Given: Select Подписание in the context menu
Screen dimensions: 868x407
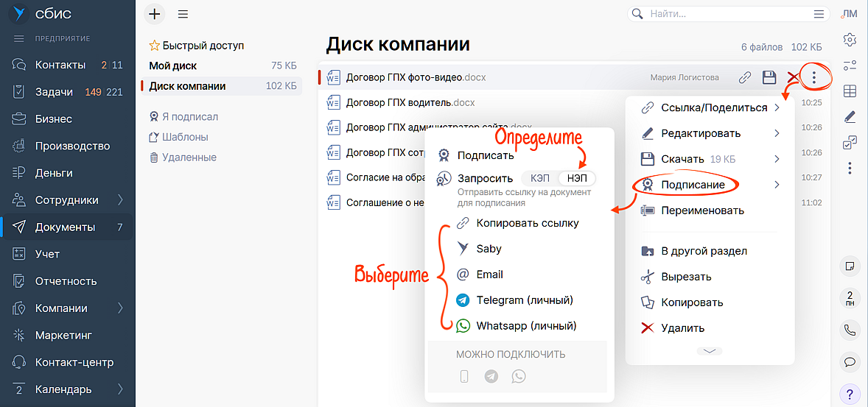Looking at the screenshot, I should [692, 185].
